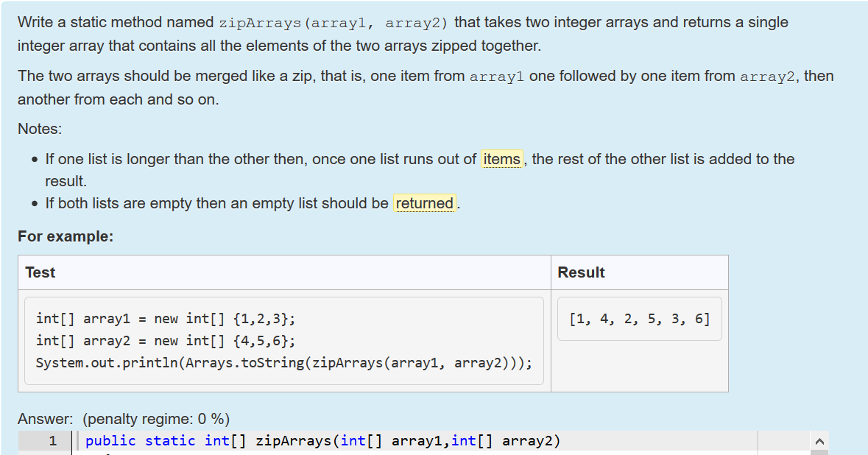Select line number 1 in editor gutter
This screenshot has width=868, height=455.
(x=52, y=441)
